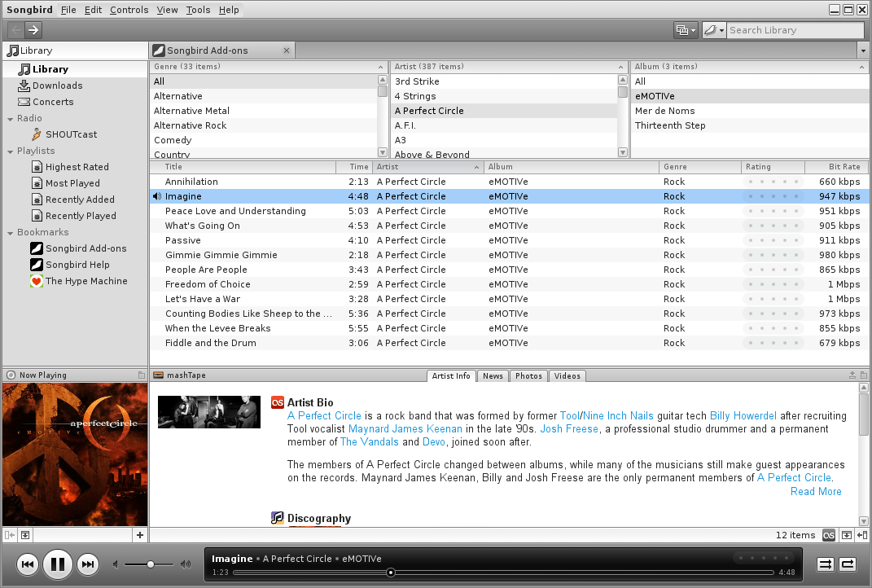Go back with the back arrow
The image size is (872, 588).
pyautogui.click(x=16, y=30)
